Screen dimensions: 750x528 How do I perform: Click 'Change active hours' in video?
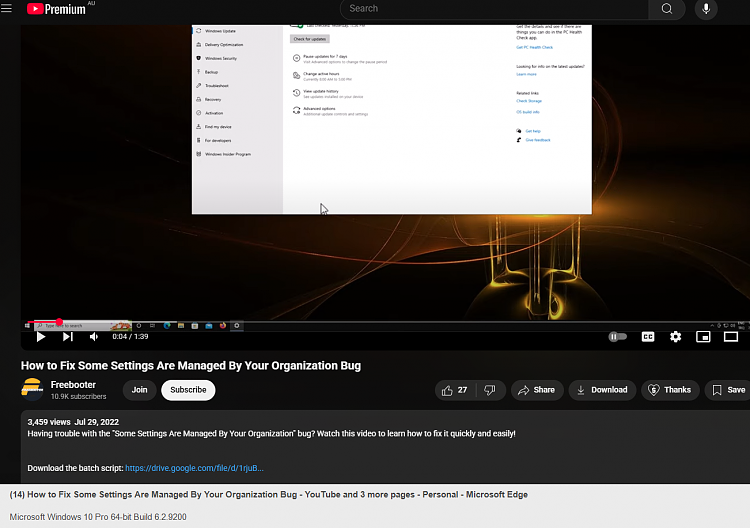(x=321, y=74)
